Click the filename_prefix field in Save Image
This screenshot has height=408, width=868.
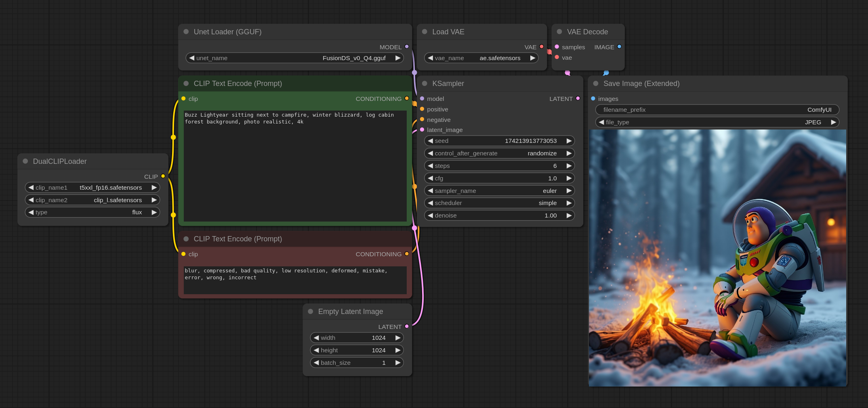(717, 110)
